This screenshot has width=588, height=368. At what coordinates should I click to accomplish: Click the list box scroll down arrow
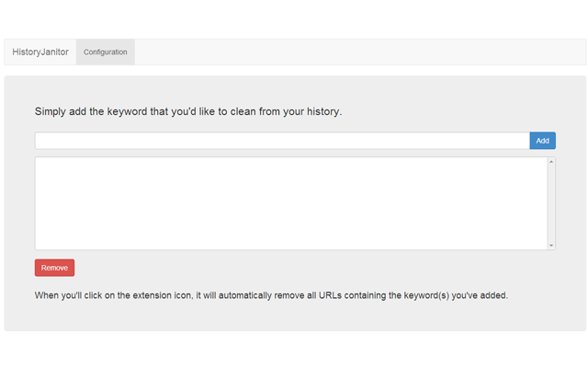coord(551,246)
